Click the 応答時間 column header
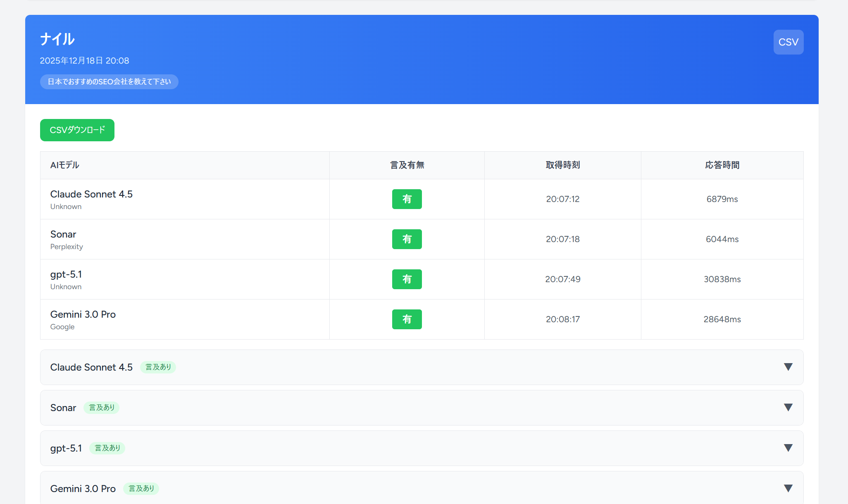Image resolution: width=848 pixels, height=504 pixels. (722, 165)
